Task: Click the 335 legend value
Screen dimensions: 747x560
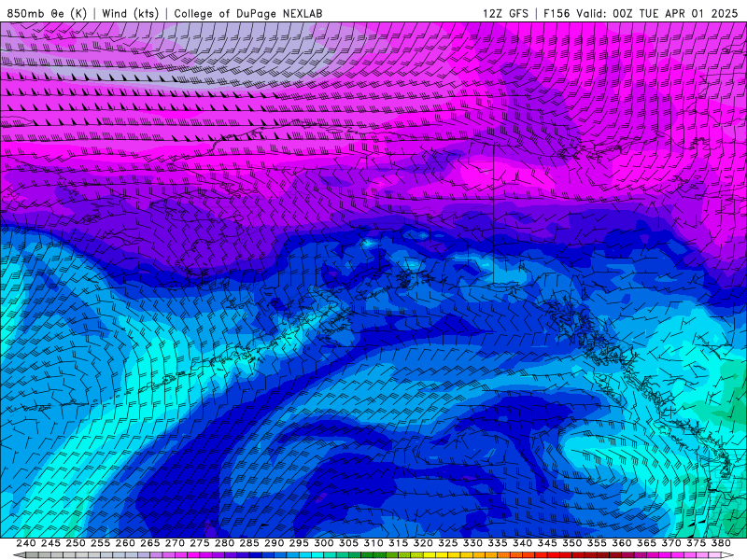Action: point(498,543)
